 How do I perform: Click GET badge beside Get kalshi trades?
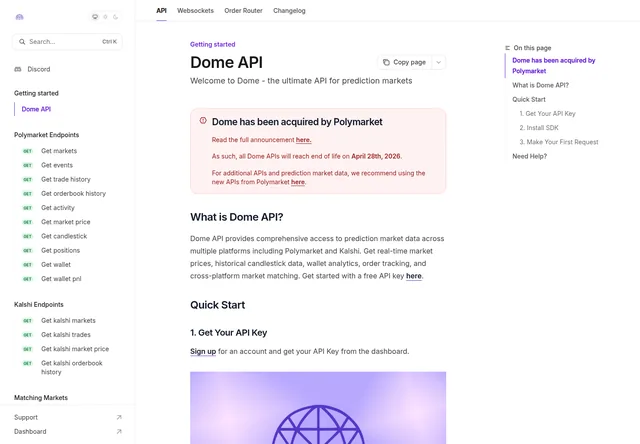click(x=27, y=335)
